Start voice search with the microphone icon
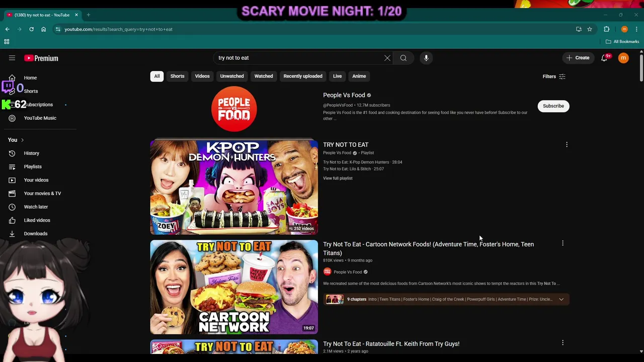The width and height of the screenshot is (644, 362). pos(426,58)
